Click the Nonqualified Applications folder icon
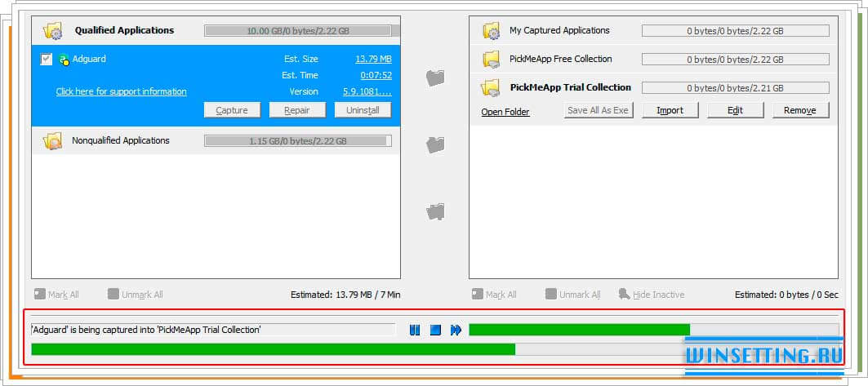The width and height of the screenshot is (868, 386). [53, 141]
